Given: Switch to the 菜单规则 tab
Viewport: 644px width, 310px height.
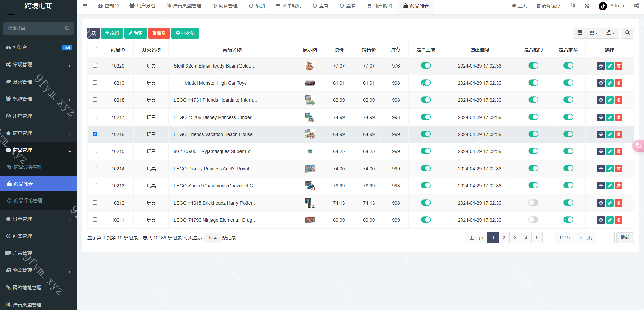Looking at the screenshot, I should coord(288,6).
